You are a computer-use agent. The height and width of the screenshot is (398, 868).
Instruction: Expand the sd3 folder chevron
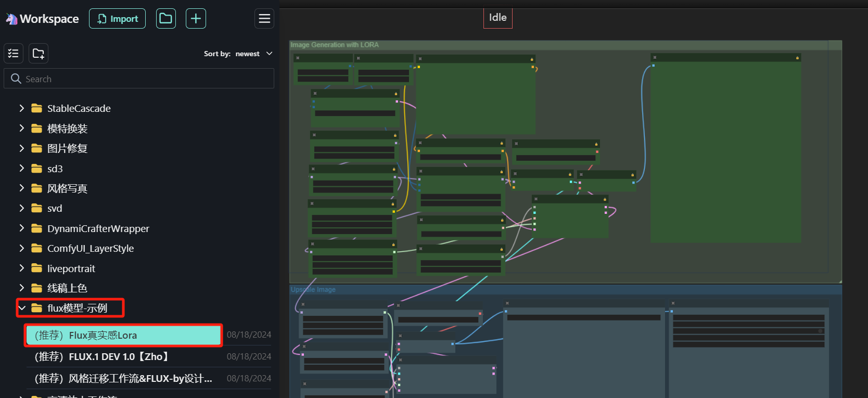click(21, 168)
